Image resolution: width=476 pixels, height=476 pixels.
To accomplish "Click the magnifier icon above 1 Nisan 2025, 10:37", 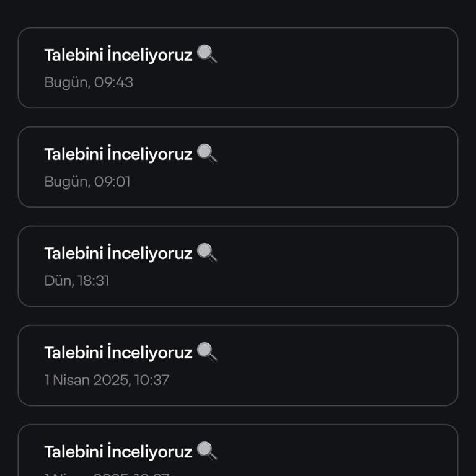I will 207,352.
